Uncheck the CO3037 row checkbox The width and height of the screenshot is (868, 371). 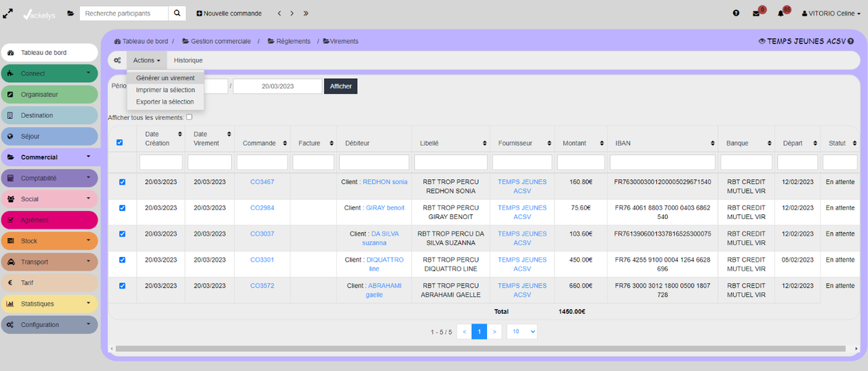coord(122,233)
